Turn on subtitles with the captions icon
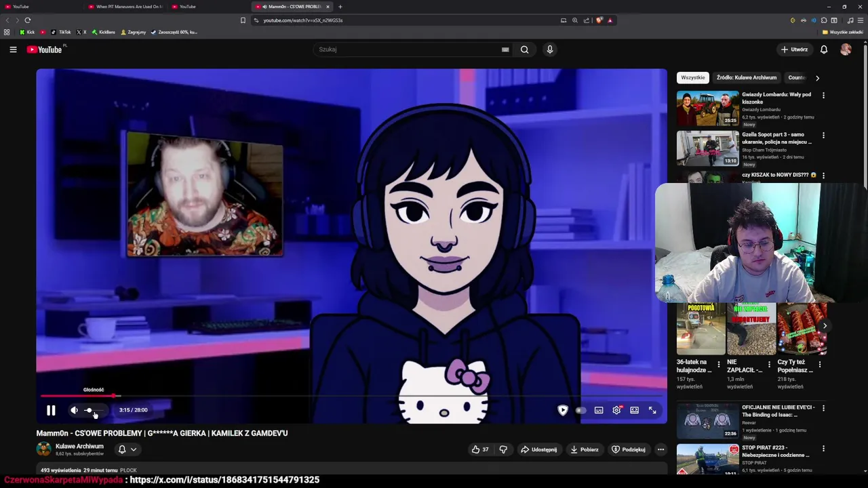The image size is (868, 488). [x=599, y=410]
